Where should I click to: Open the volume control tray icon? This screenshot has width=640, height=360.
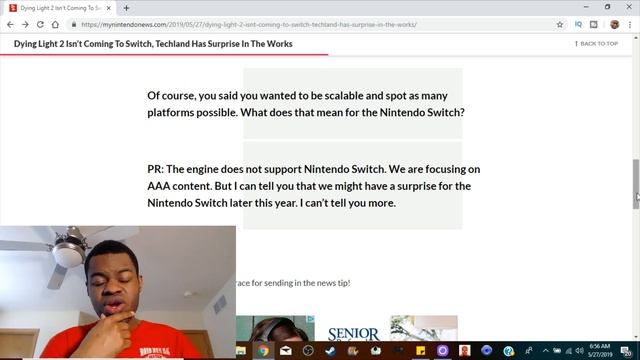pyautogui.click(x=579, y=351)
